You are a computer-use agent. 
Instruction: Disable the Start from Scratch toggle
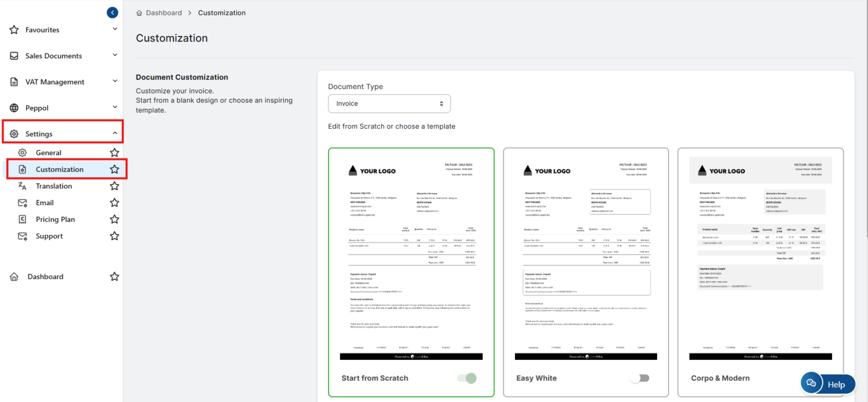click(467, 378)
